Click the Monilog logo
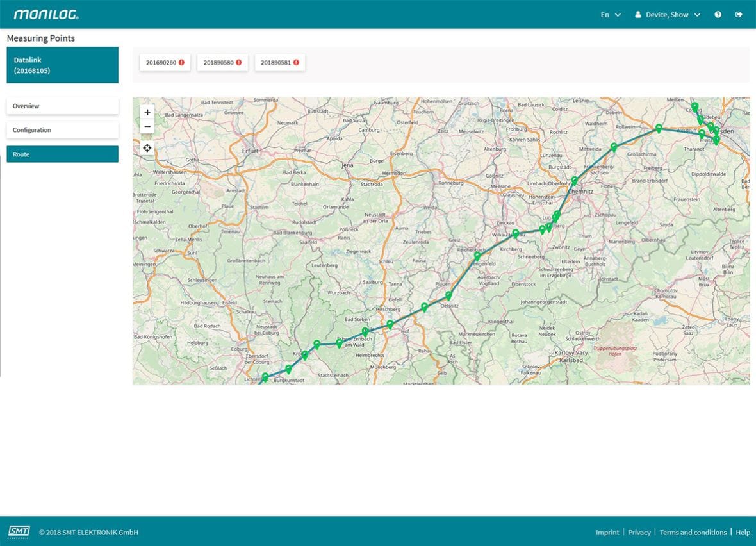 point(46,15)
